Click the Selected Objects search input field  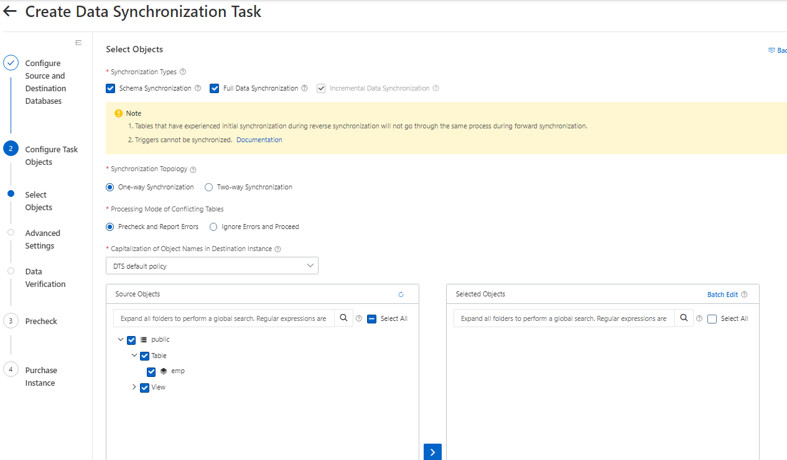coord(562,318)
